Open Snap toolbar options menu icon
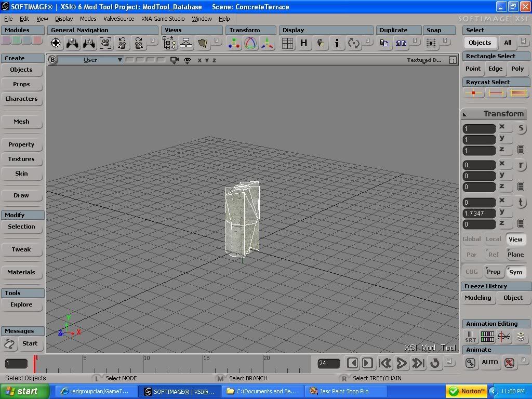The width and height of the screenshot is (532, 399). tap(445, 41)
